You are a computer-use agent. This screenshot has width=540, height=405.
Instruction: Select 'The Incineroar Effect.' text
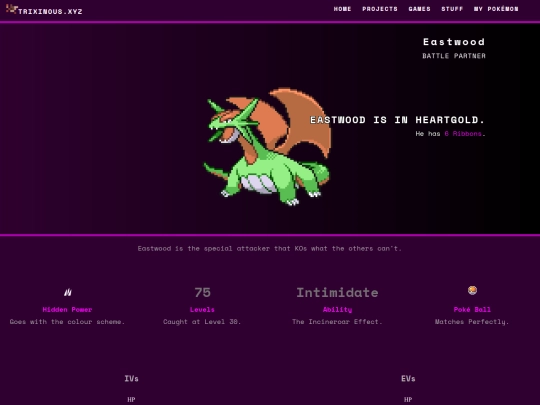[337, 322]
